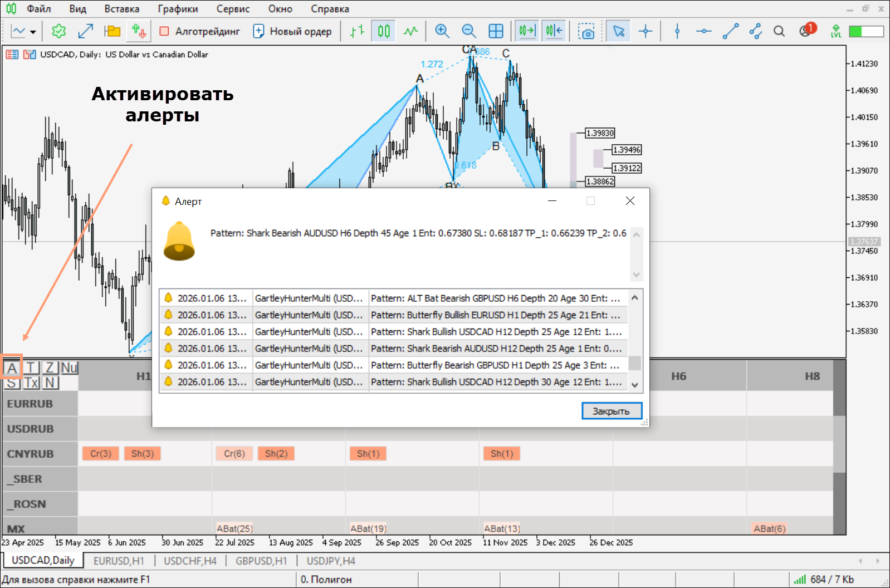Toggle the Z panel button

tap(50, 367)
